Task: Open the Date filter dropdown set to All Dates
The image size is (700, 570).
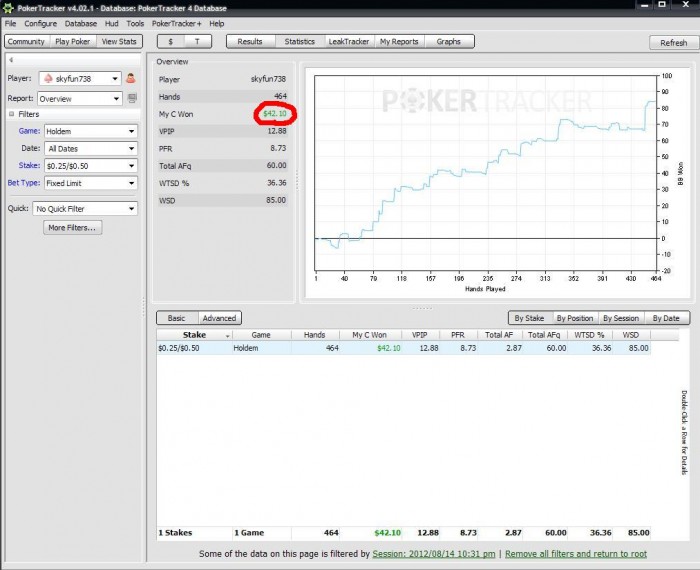Action: (x=91, y=149)
